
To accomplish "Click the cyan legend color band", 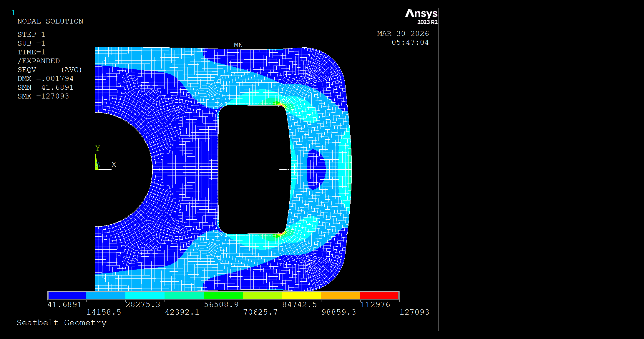I will 145,295.
